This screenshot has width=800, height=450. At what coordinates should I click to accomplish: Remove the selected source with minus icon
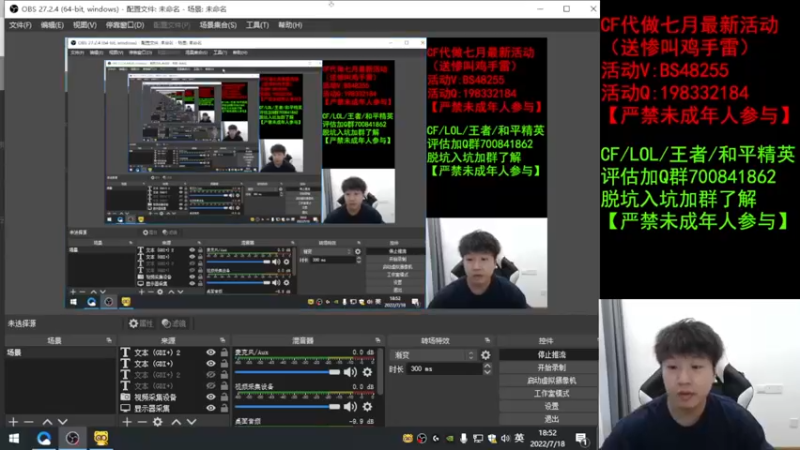[142, 422]
